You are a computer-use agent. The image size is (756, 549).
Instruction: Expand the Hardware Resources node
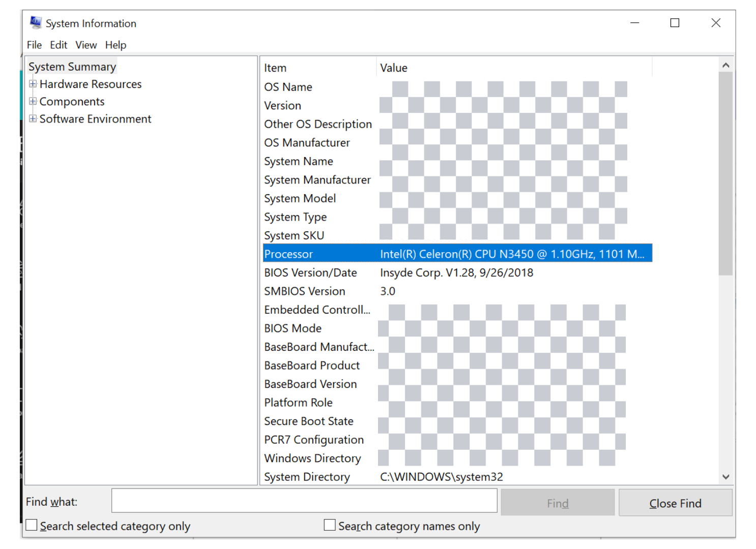pos(33,84)
